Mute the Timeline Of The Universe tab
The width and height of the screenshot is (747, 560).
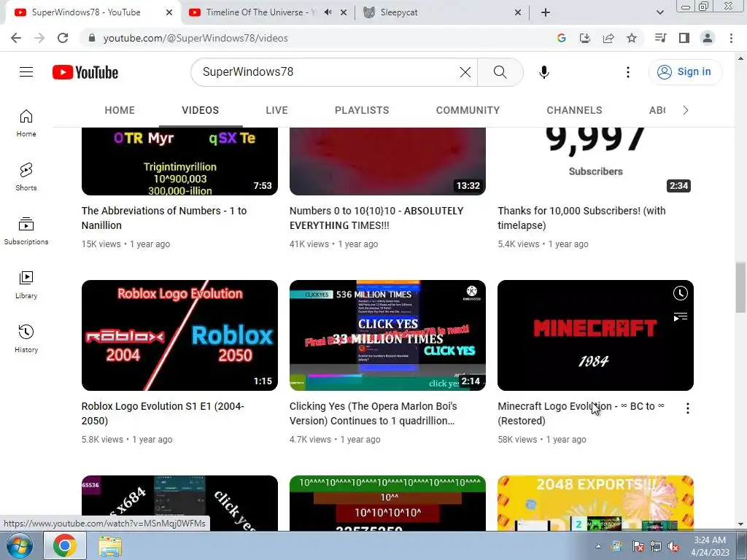point(328,12)
